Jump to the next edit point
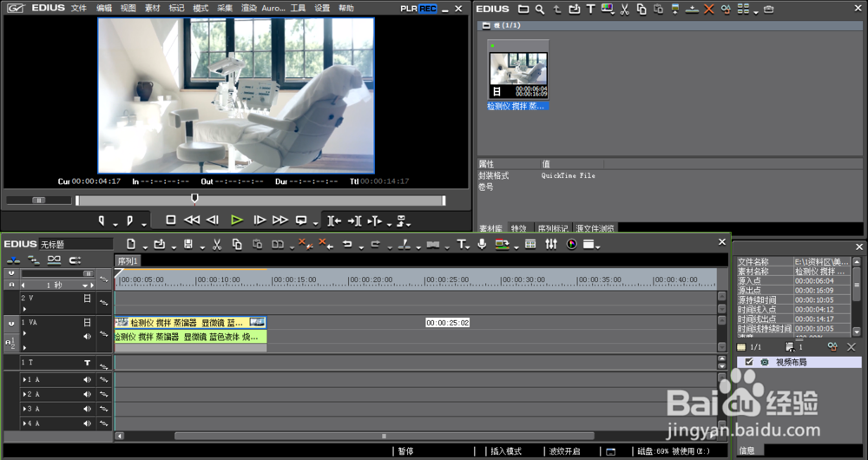Image resolution: width=868 pixels, height=460 pixels. (354, 220)
